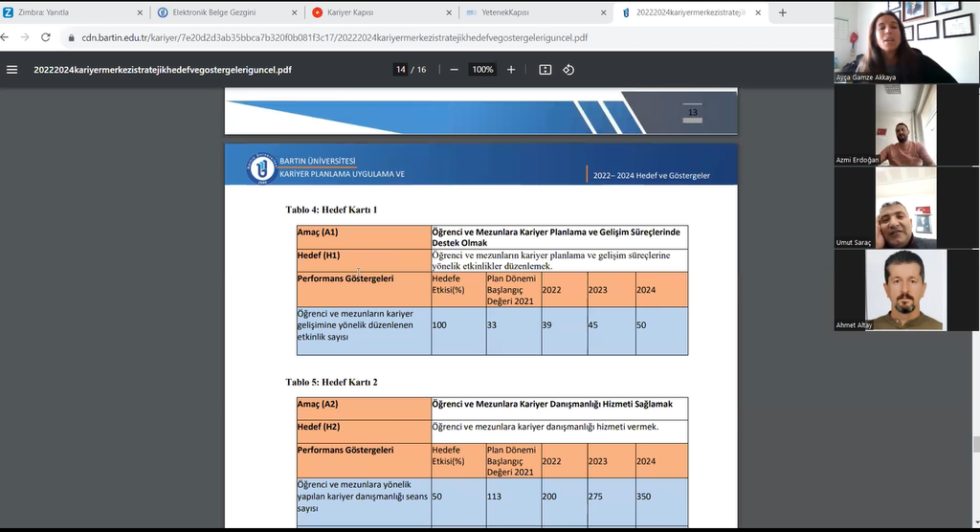
Task: Click page number 13 in footer
Action: pos(693,113)
